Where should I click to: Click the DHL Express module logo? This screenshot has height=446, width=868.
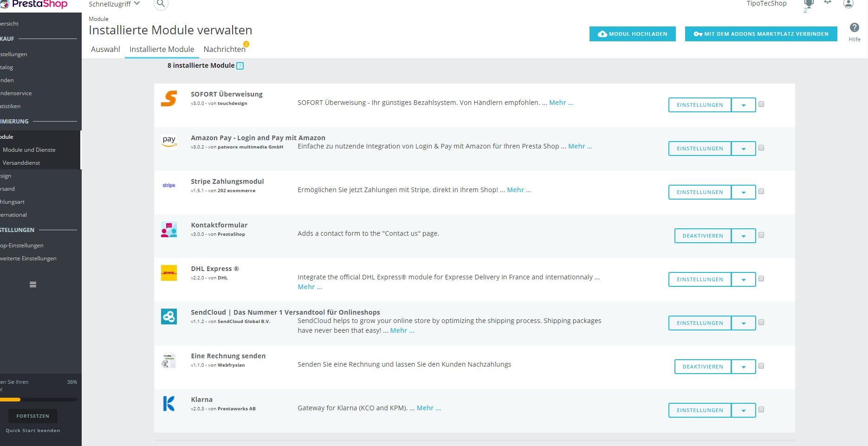[169, 273]
